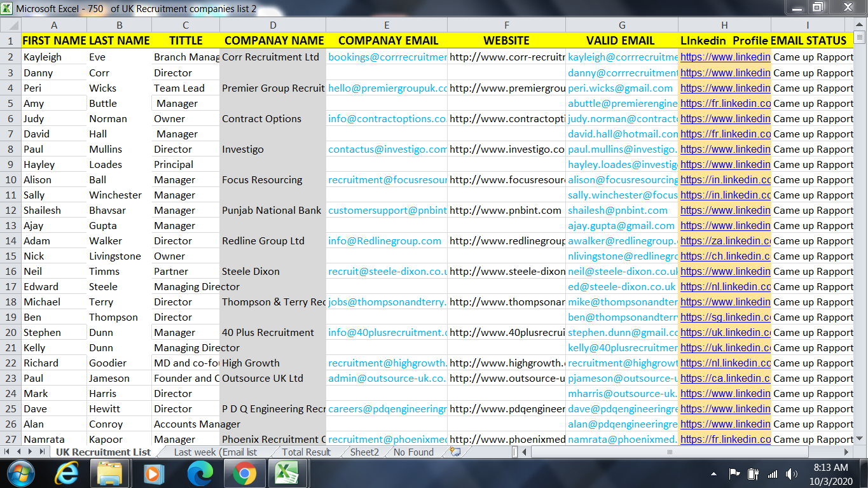
Task: Open Kayleigh's LinkedIn profile link in row 2
Action: coord(725,57)
